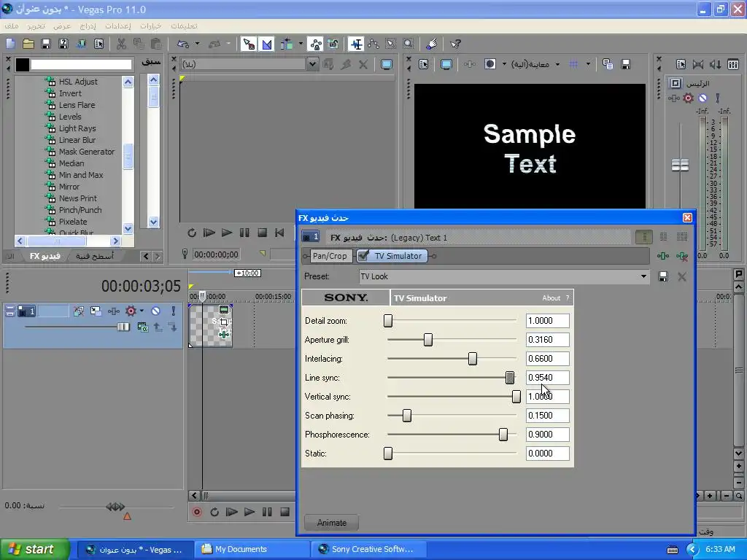Delete preset with the X icon
This screenshot has width=747, height=560.
[682, 276]
